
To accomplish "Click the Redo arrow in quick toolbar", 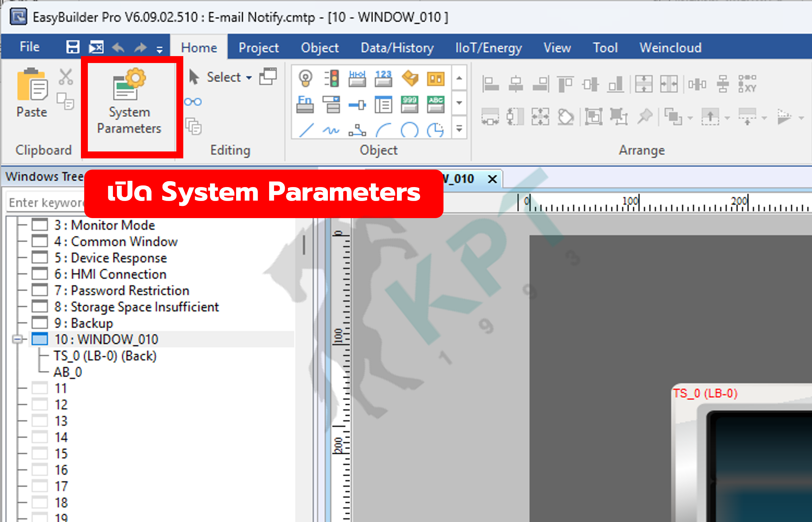I will click(140, 48).
